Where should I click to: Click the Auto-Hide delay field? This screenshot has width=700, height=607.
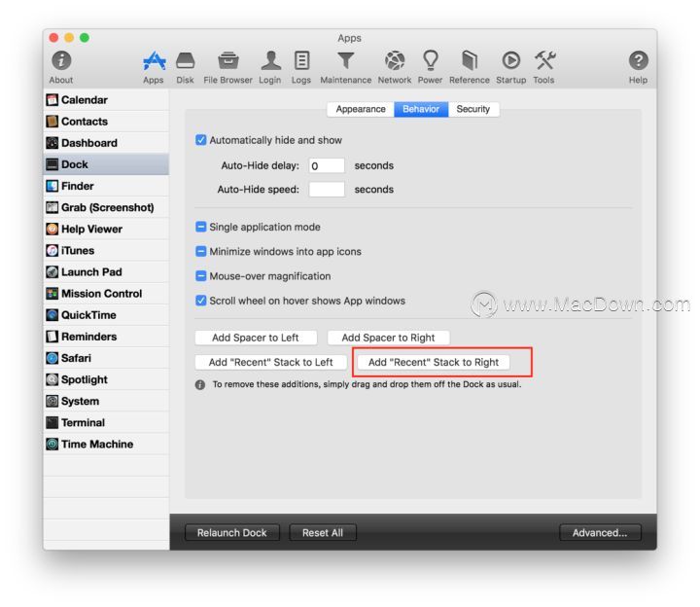coord(327,165)
